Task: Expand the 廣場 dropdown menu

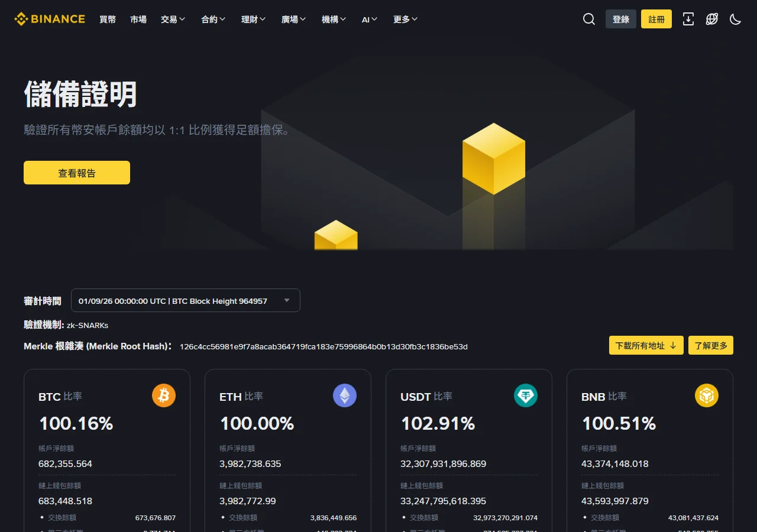Action: (x=294, y=19)
